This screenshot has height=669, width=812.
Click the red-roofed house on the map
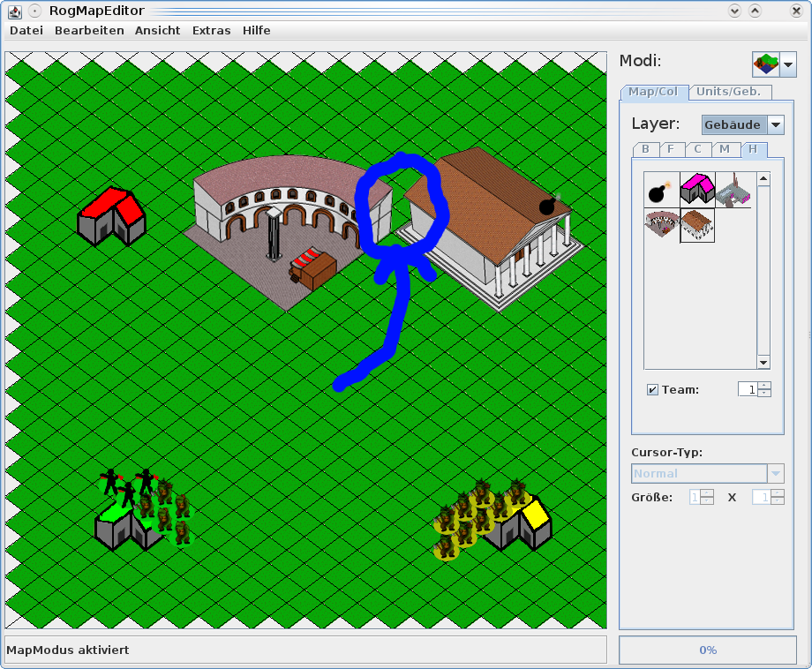[x=112, y=217]
